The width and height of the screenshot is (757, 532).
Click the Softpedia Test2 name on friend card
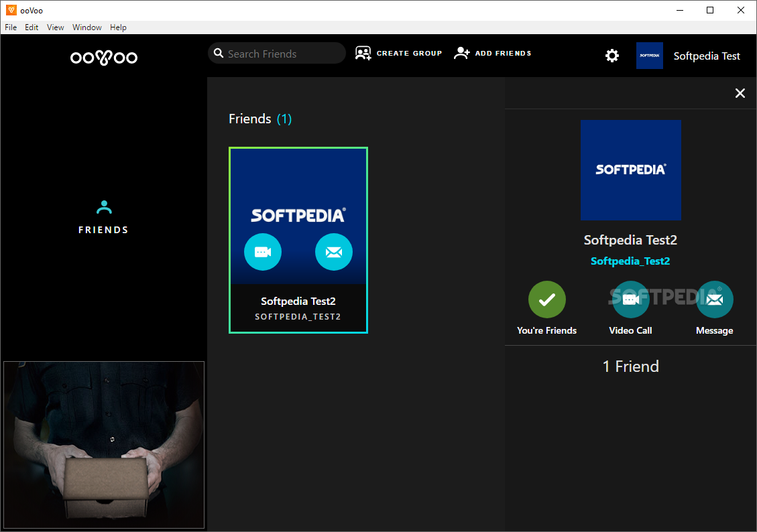pyautogui.click(x=298, y=301)
